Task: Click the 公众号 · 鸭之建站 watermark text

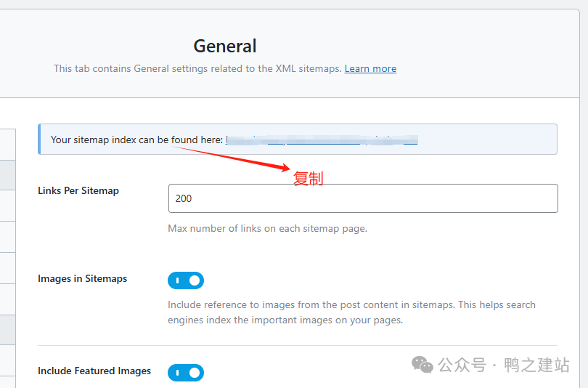Action: [503, 365]
